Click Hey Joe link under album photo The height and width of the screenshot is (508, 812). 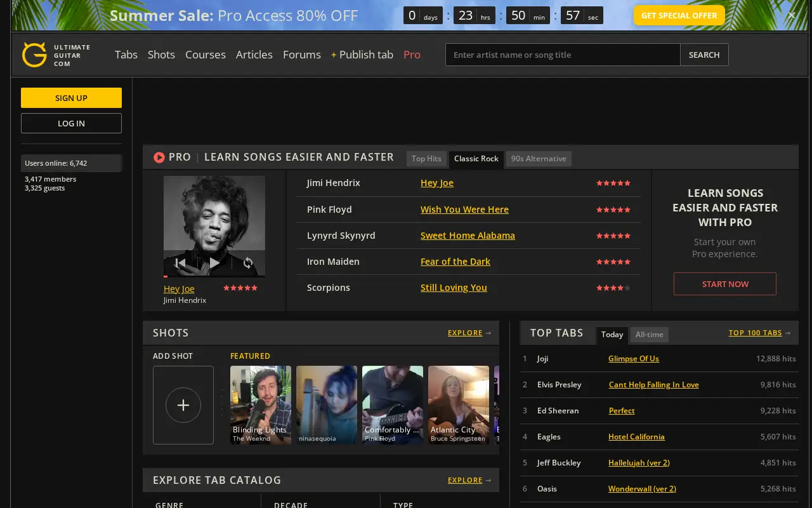(179, 289)
